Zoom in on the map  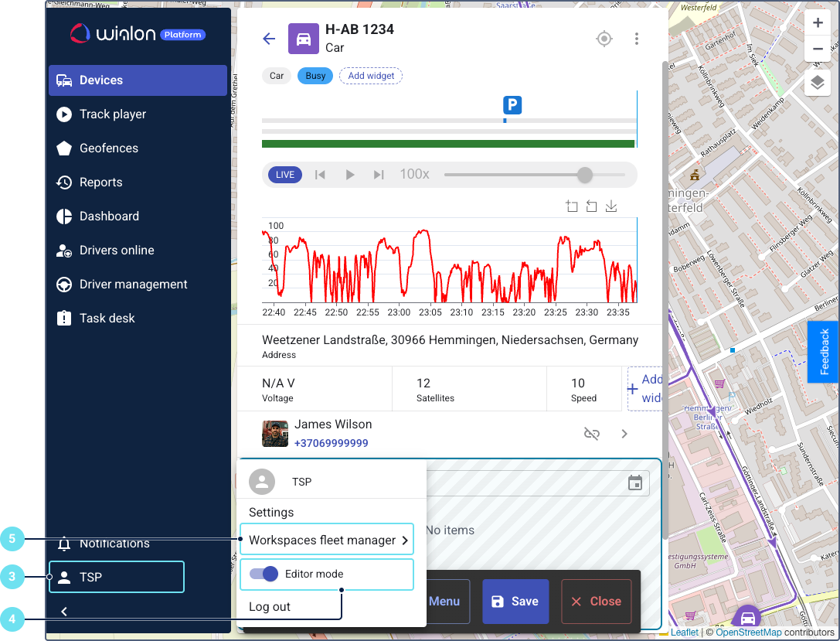[x=818, y=23]
